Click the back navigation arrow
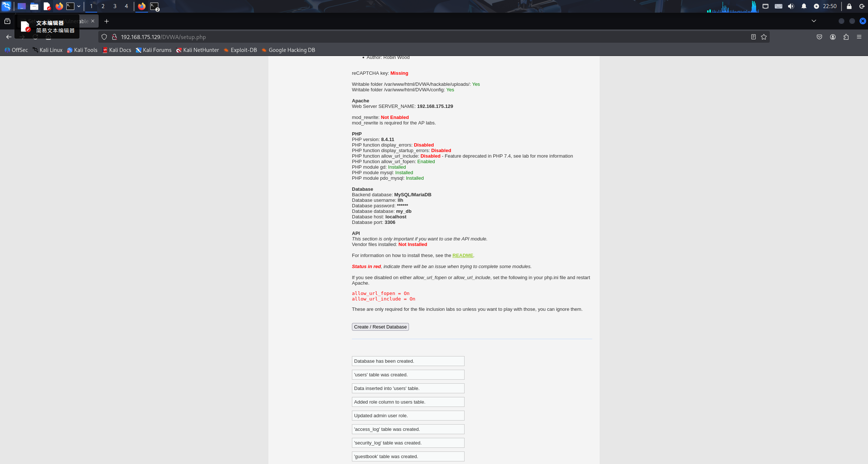The image size is (868, 464). pyautogui.click(x=9, y=37)
